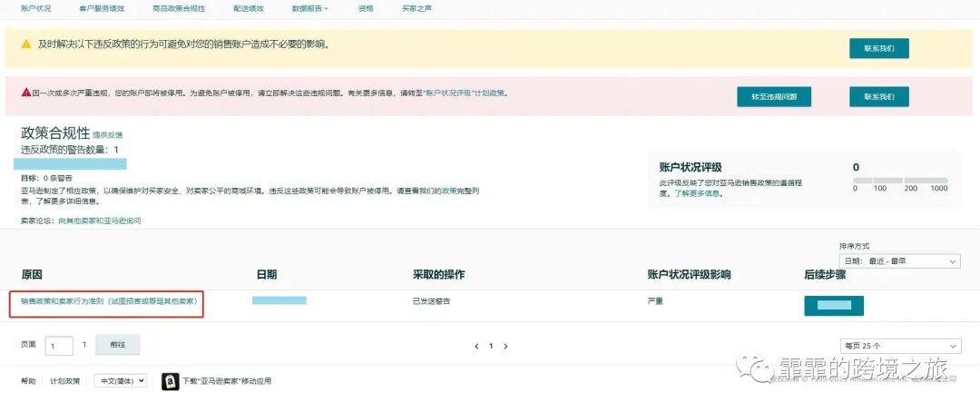The width and height of the screenshot is (980, 412).
Task: Click the 了解更多信息 link
Action: [698, 194]
